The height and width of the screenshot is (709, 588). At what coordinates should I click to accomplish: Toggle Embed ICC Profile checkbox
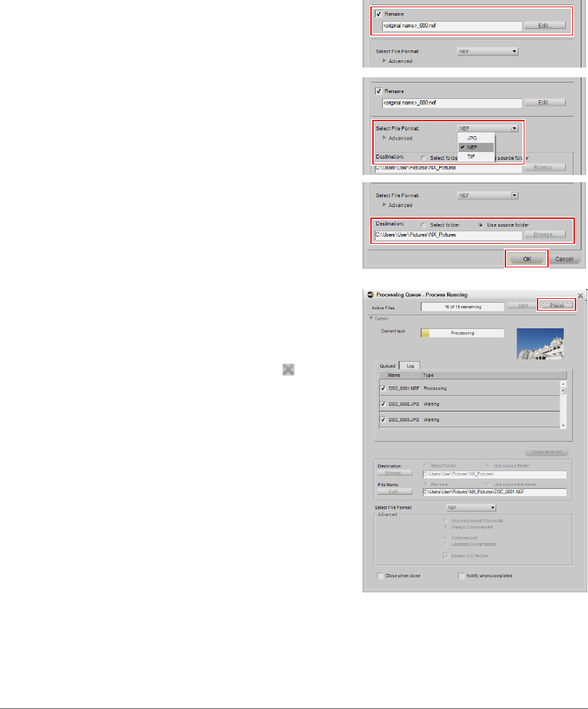point(446,556)
